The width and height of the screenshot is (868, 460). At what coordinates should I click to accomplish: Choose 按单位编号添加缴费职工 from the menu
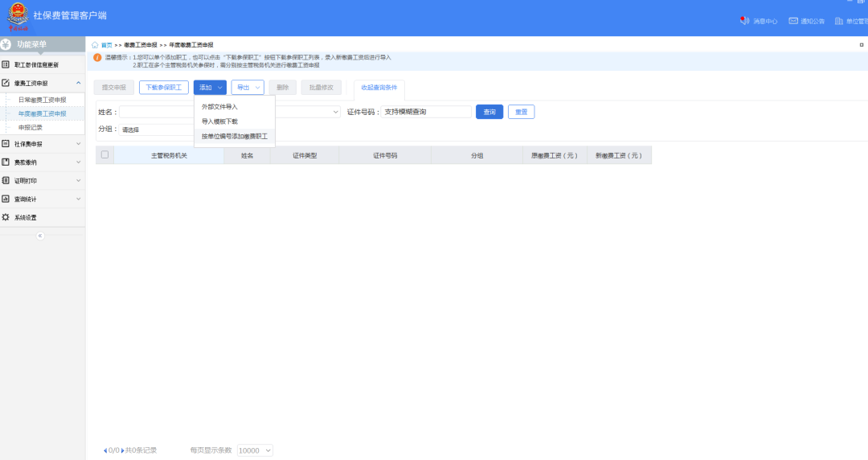[x=235, y=137]
